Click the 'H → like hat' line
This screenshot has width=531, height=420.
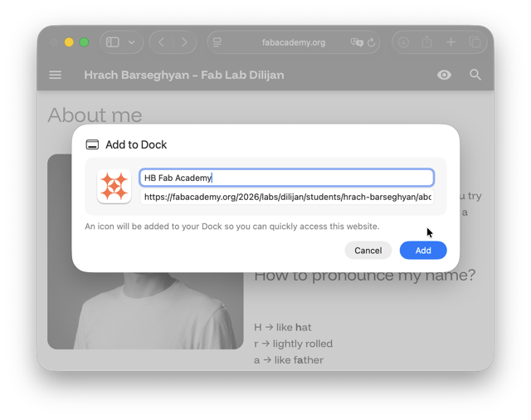tap(282, 327)
